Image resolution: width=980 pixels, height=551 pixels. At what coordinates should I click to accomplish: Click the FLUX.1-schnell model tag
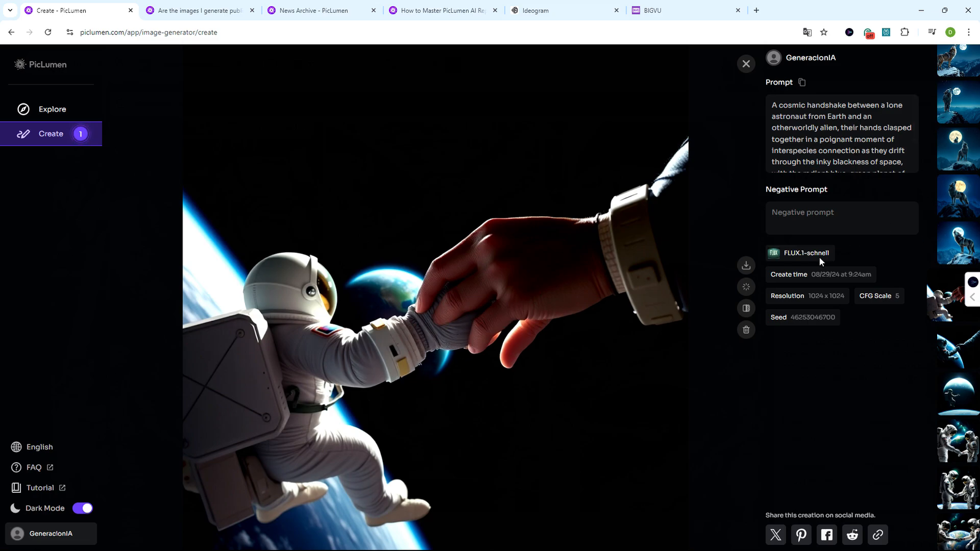pos(800,253)
